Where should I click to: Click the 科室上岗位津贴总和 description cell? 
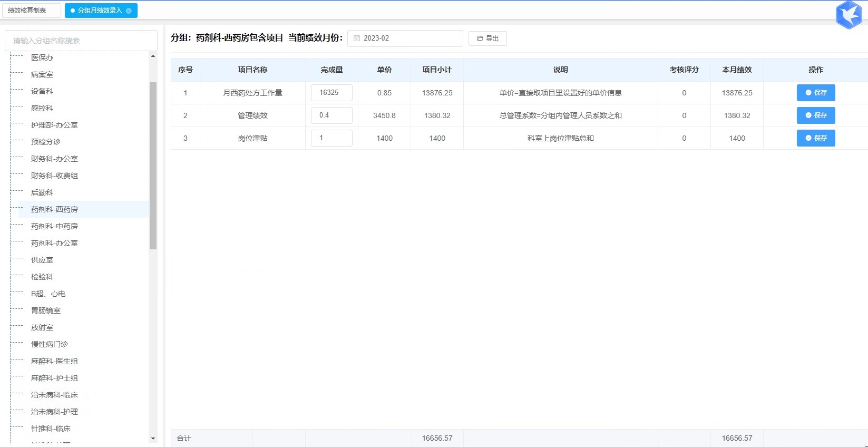coord(561,138)
